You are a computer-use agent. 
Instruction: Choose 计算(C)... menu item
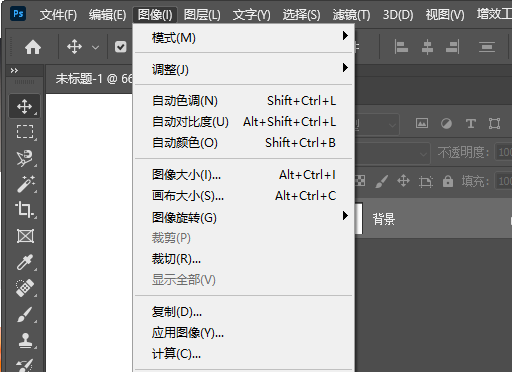244,354
